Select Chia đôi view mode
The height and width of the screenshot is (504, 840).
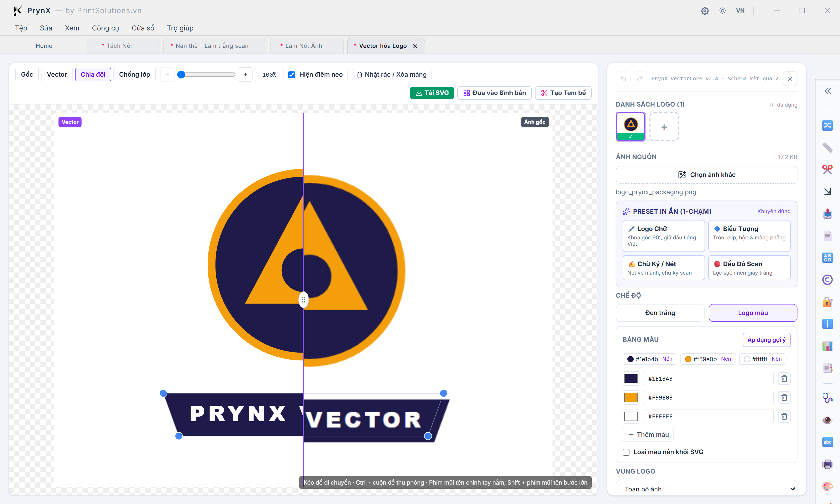[93, 74]
